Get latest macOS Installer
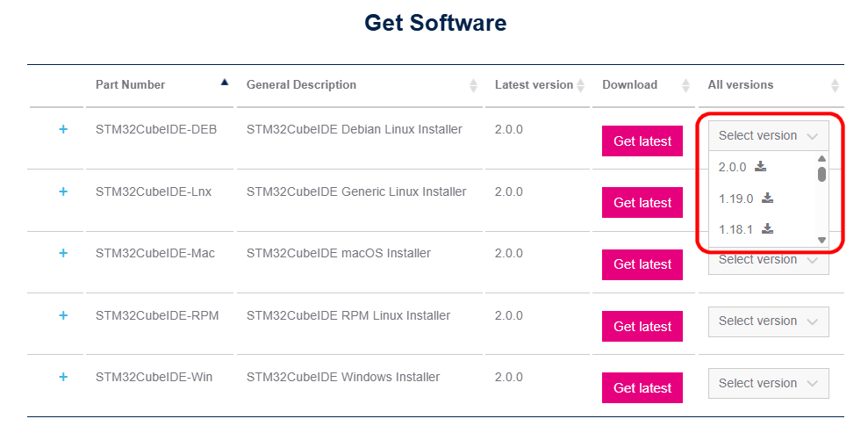 [642, 264]
